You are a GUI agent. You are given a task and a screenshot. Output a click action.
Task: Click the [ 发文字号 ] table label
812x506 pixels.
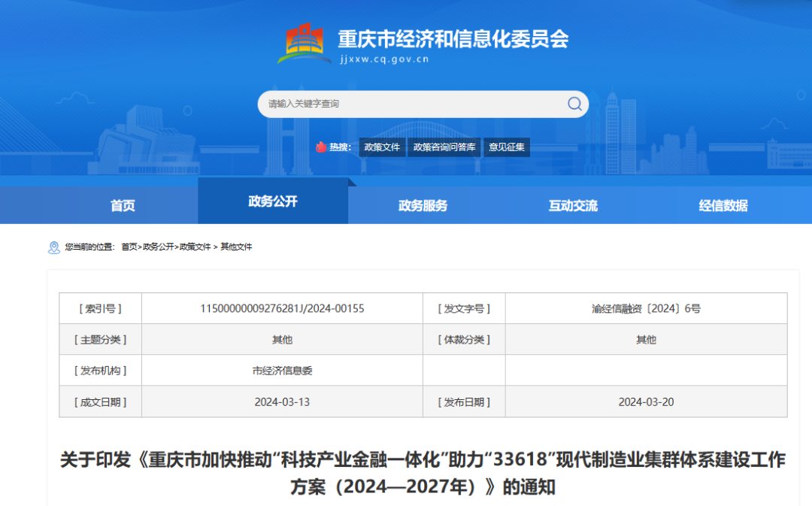point(464,309)
